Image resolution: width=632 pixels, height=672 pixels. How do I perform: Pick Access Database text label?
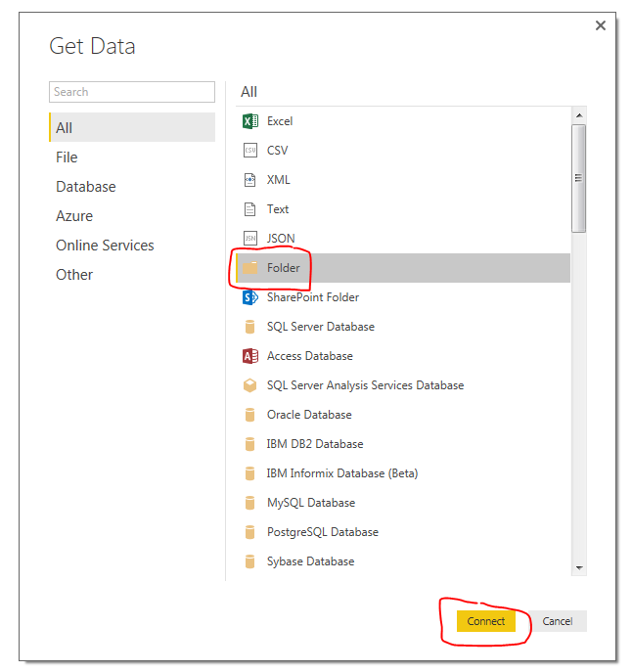click(x=310, y=356)
